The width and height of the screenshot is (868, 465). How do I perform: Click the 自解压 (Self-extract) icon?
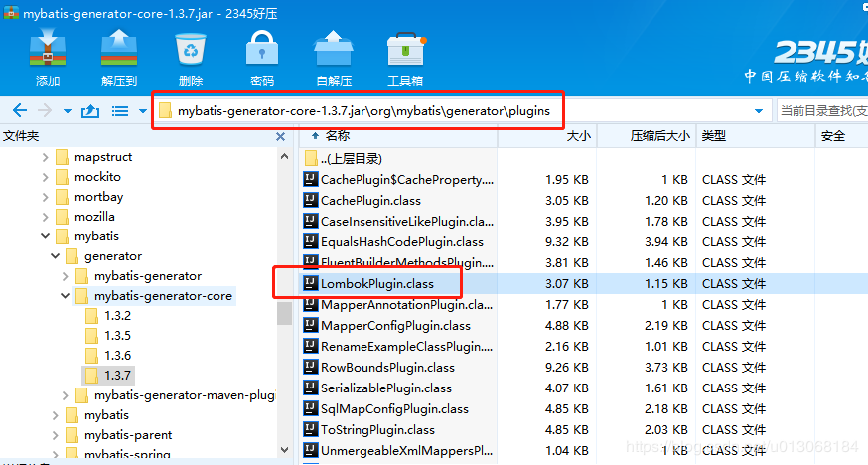pos(334,50)
